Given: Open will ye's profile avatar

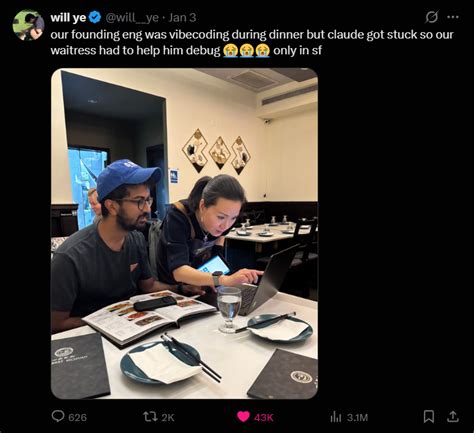Looking at the screenshot, I should 28,25.
